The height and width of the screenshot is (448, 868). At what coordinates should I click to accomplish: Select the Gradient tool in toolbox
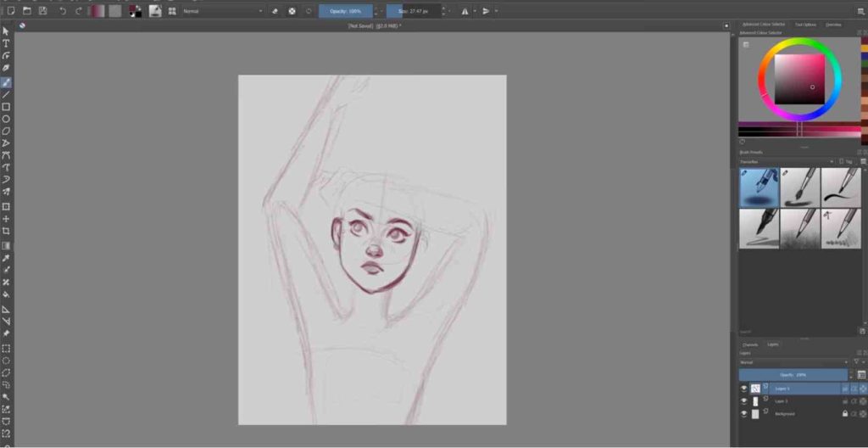(x=6, y=245)
